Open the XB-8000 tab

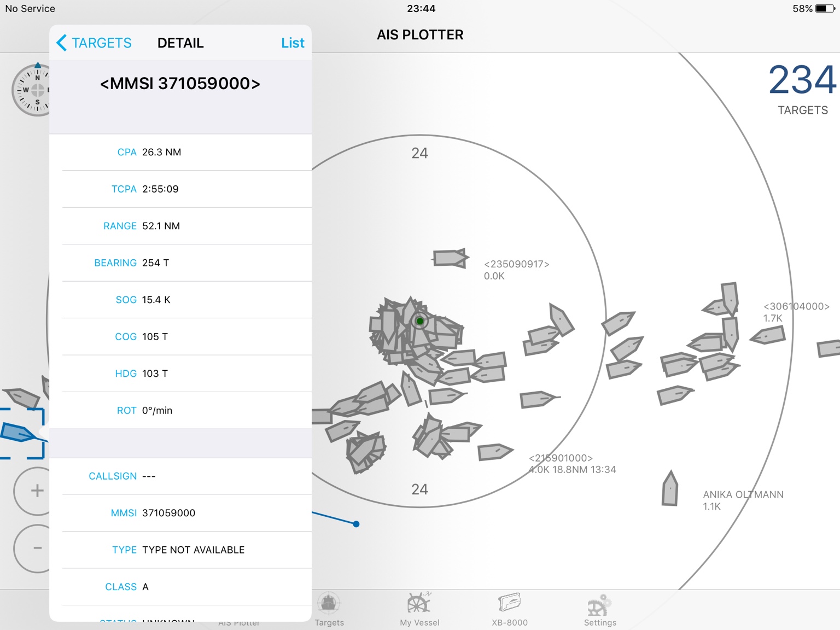510,610
